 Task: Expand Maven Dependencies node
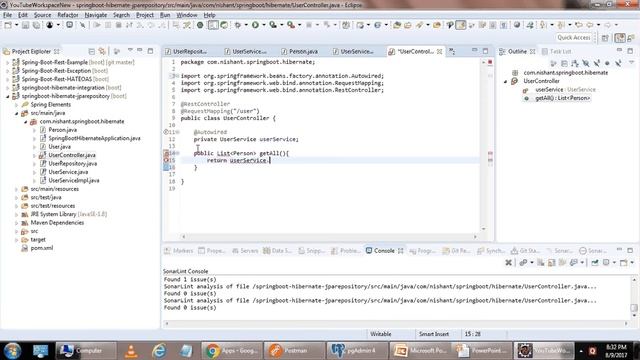pyautogui.click(x=16, y=223)
